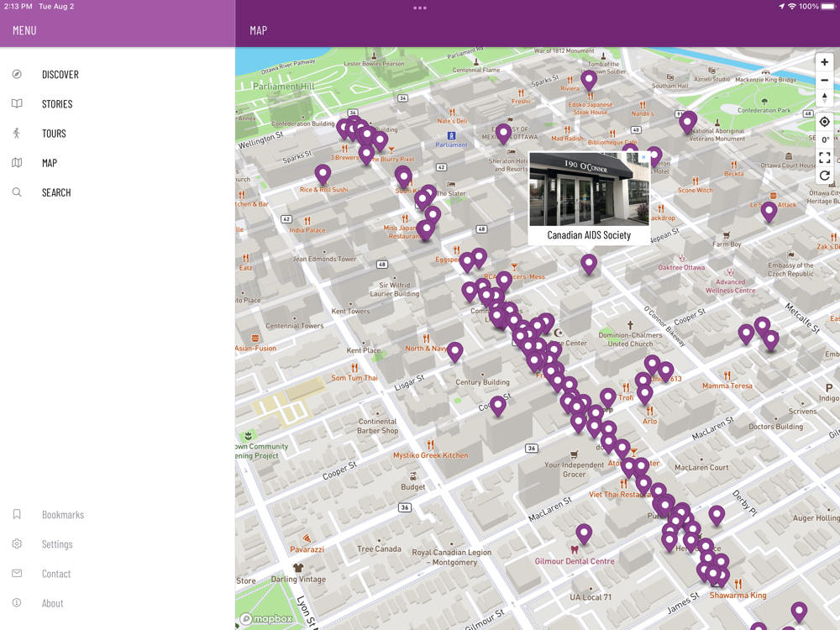The width and height of the screenshot is (840, 630).
Task: Enter fullscreen map mode
Action: 825,158
